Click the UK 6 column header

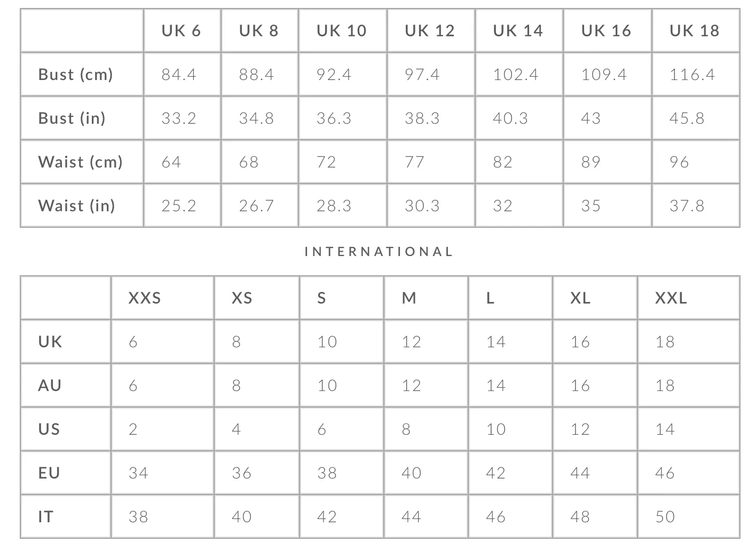[181, 31]
